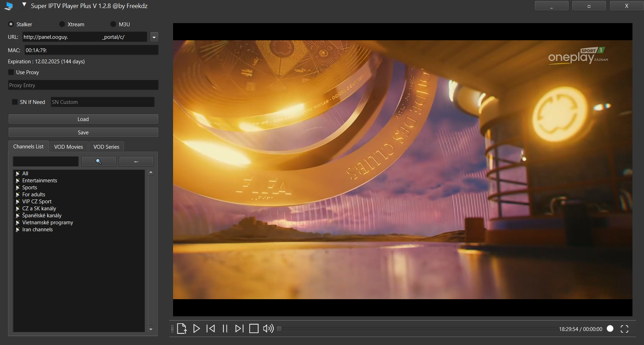Image resolution: width=644 pixels, height=345 pixels.
Task: Toggle fullscreen mode icon
Action: click(624, 329)
